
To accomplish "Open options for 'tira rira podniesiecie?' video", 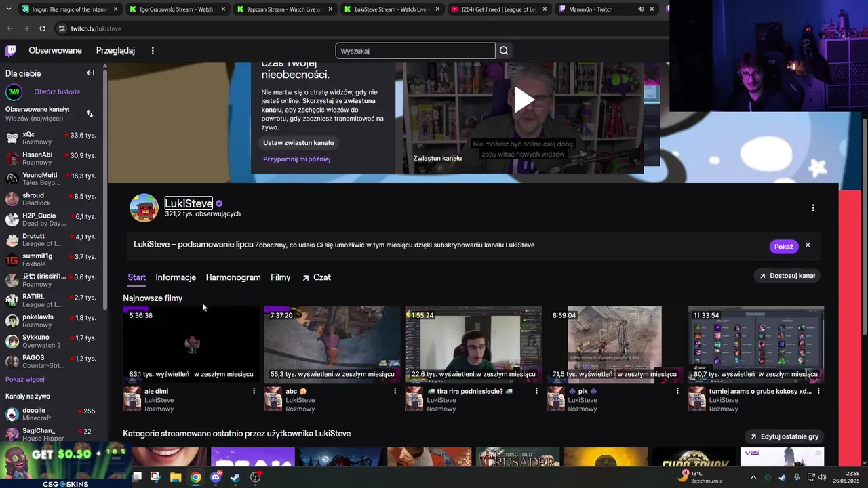I will [x=536, y=391].
